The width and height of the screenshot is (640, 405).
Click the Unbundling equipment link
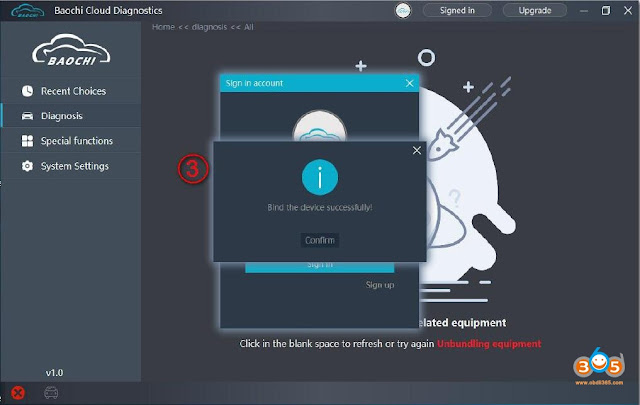click(489, 344)
